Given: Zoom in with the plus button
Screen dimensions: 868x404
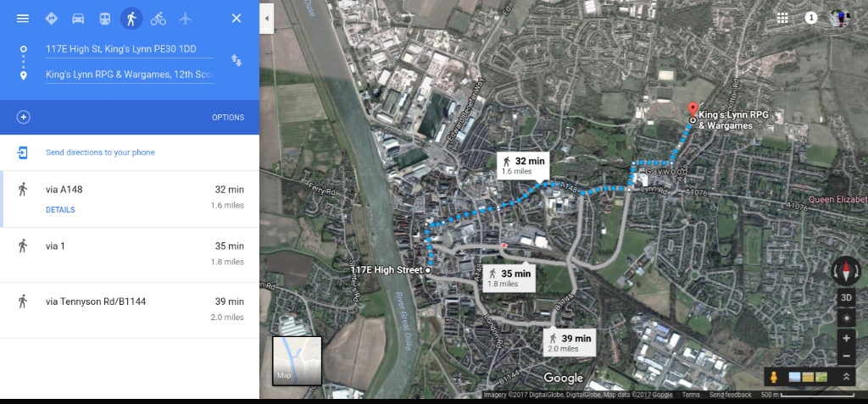Looking at the screenshot, I should (846, 338).
